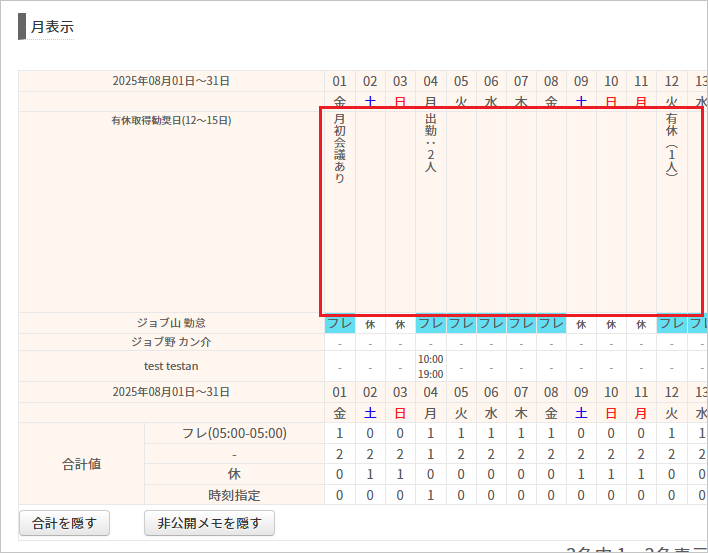Click the 非公開メモを隠す button

[209, 522]
